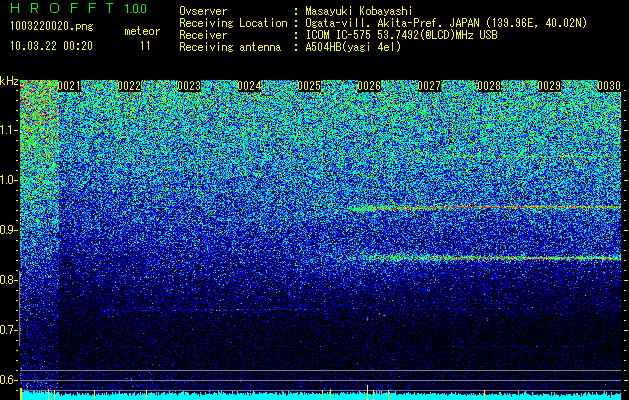Click the 0029 time marker
The height and width of the screenshot is (400, 629).
click(549, 86)
